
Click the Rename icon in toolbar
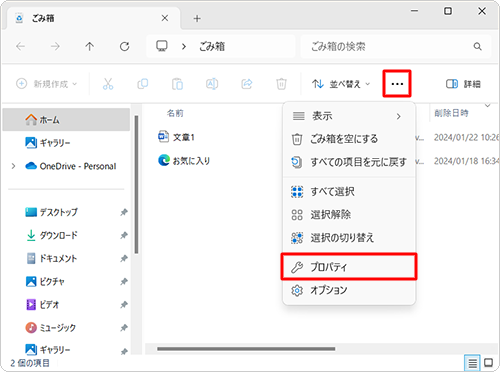point(212,84)
